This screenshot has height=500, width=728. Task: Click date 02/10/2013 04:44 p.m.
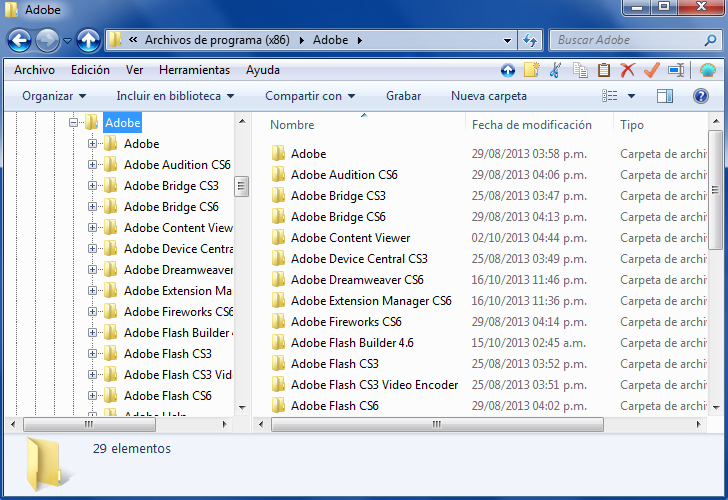[529, 238]
